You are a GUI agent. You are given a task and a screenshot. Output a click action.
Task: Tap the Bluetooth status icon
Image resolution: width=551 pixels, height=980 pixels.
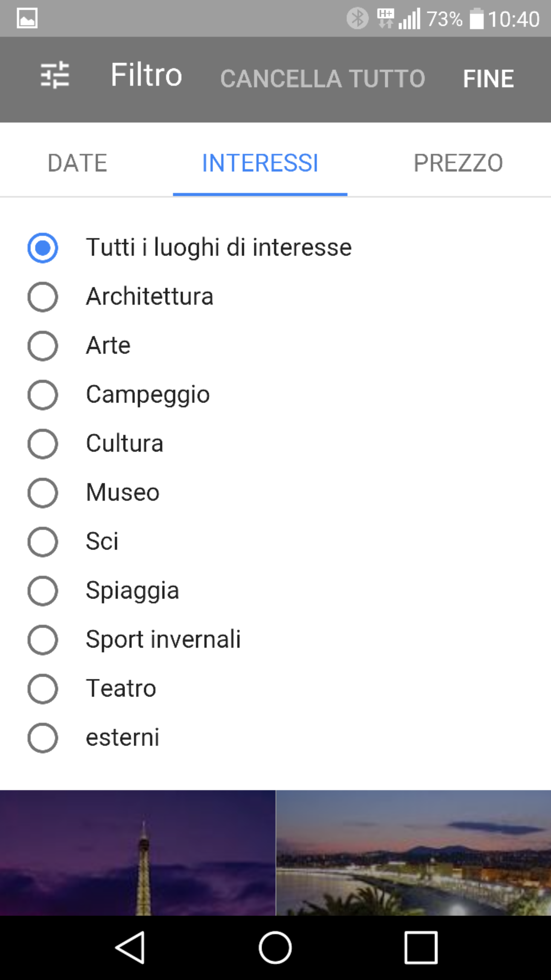tap(357, 18)
